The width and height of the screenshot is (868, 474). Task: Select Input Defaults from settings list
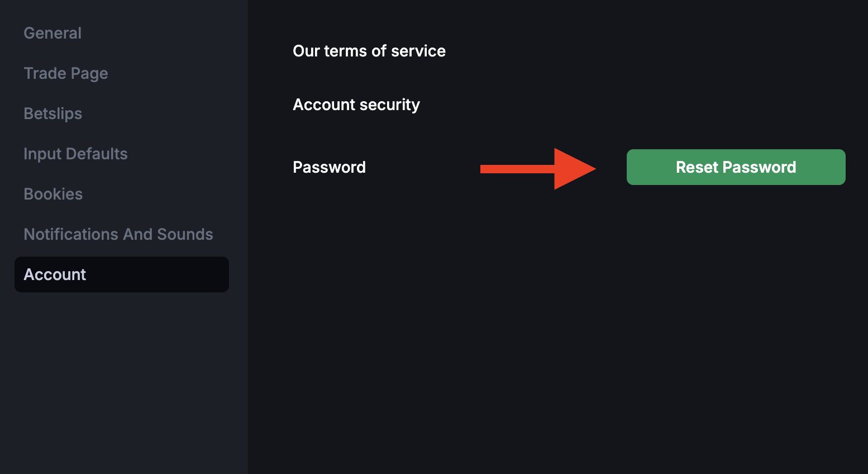pyautogui.click(x=75, y=154)
